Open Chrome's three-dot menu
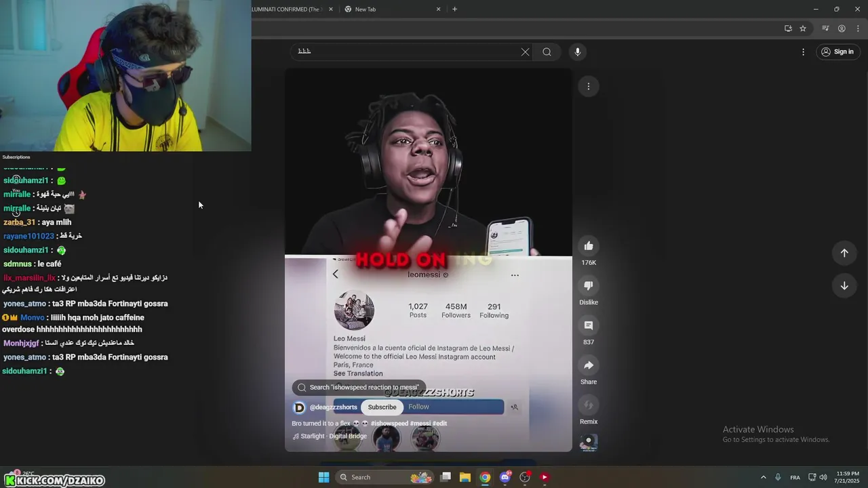This screenshot has width=868, height=488. coord(858,28)
